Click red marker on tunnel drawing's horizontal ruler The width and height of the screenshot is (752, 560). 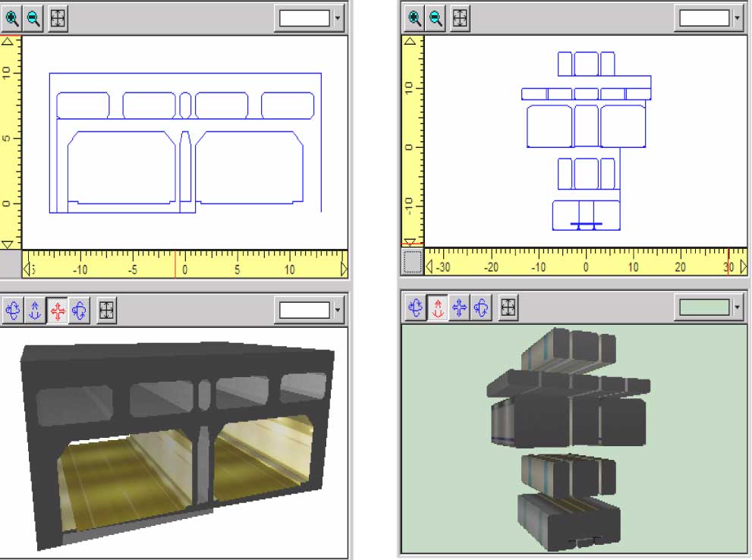[x=175, y=264]
